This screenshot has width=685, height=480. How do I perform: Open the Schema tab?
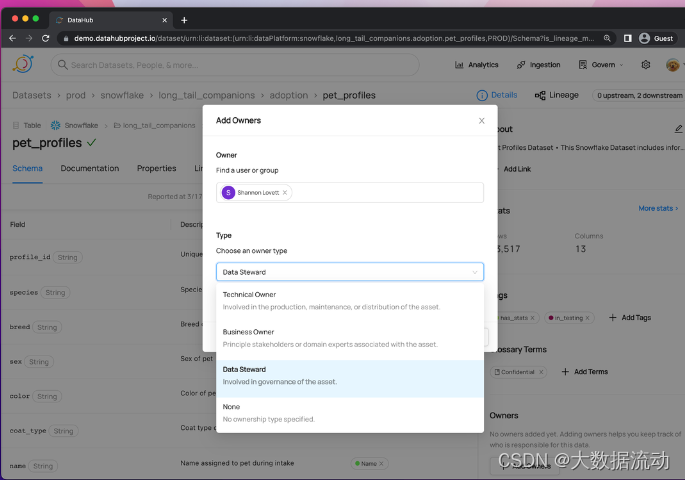coord(27,169)
